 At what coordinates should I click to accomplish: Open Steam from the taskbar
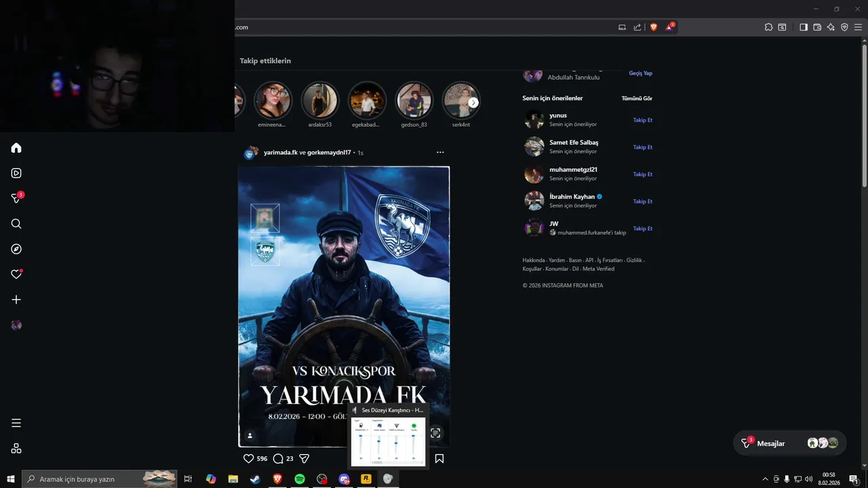click(x=255, y=479)
